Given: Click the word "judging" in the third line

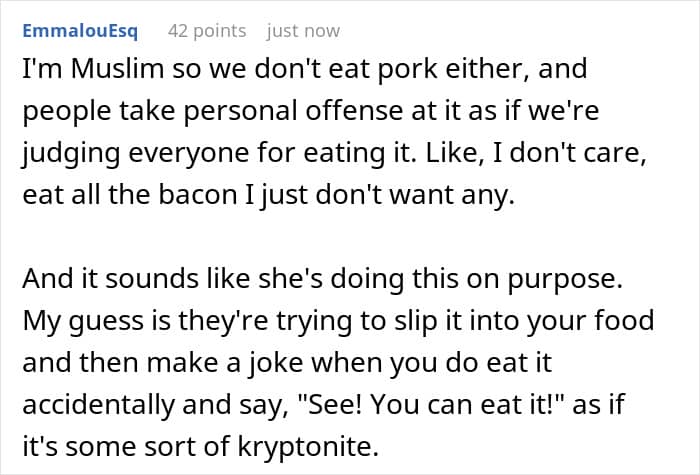Looking at the screenshot, I should point(71,153).
